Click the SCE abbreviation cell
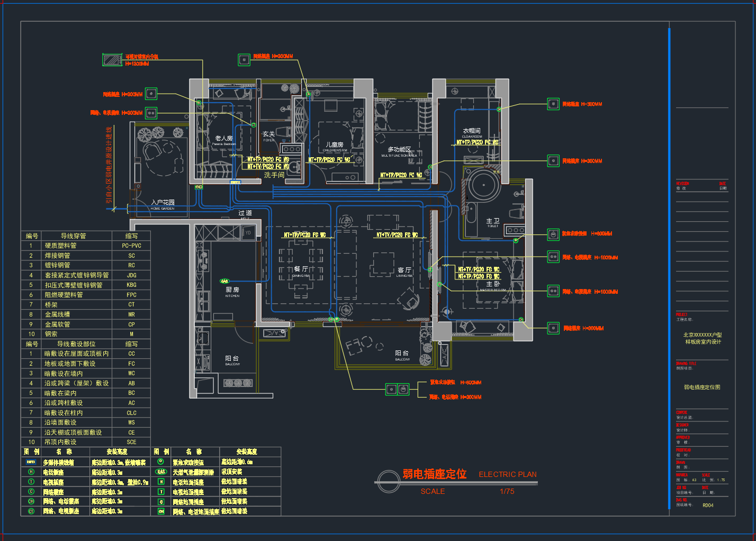Image resolution: width=756 pixels, height=541 pixels. click(x=131, y=442)
